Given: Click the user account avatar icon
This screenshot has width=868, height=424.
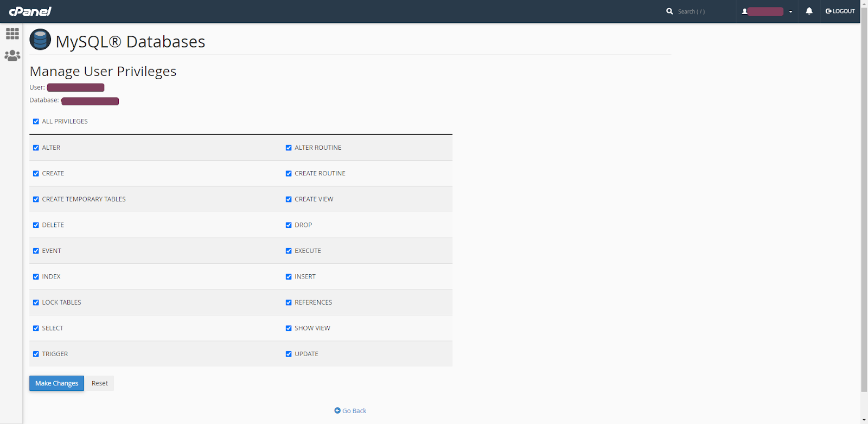Looking at the screenshot, I should coord(745,11).
